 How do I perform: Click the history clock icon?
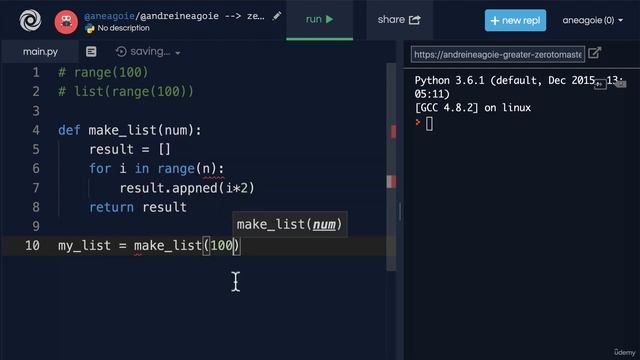[x=121, y=51]
